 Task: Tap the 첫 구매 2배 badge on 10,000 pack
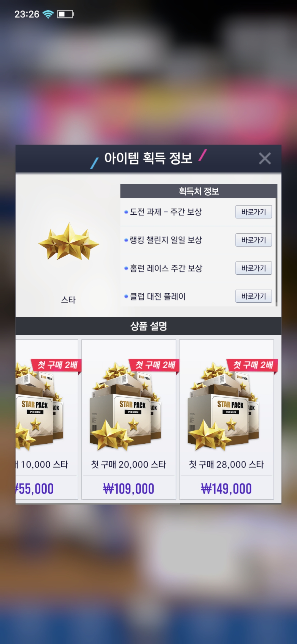pyautogui.click(x=57, y=365)
